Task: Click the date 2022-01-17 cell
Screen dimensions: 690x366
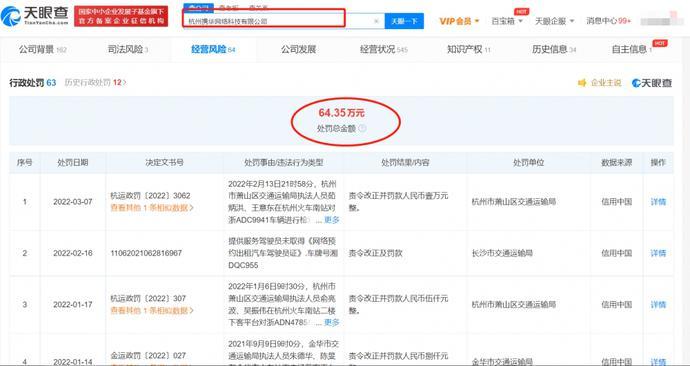Action: click(x=73, y=304)
